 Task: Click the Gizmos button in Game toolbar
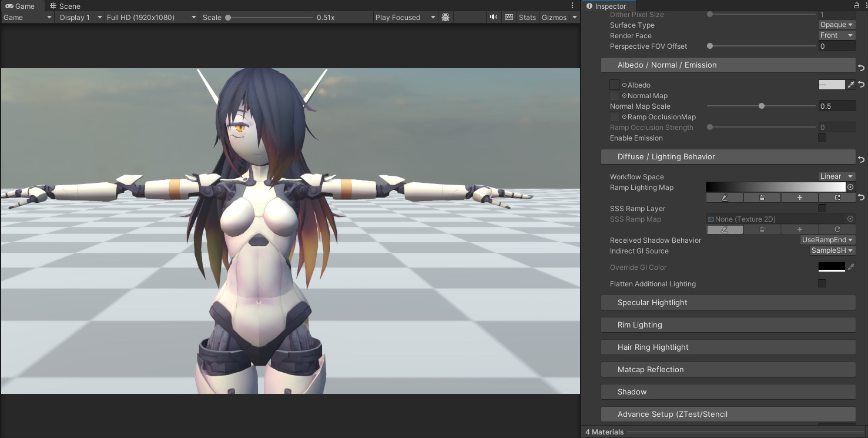[554, 17]
